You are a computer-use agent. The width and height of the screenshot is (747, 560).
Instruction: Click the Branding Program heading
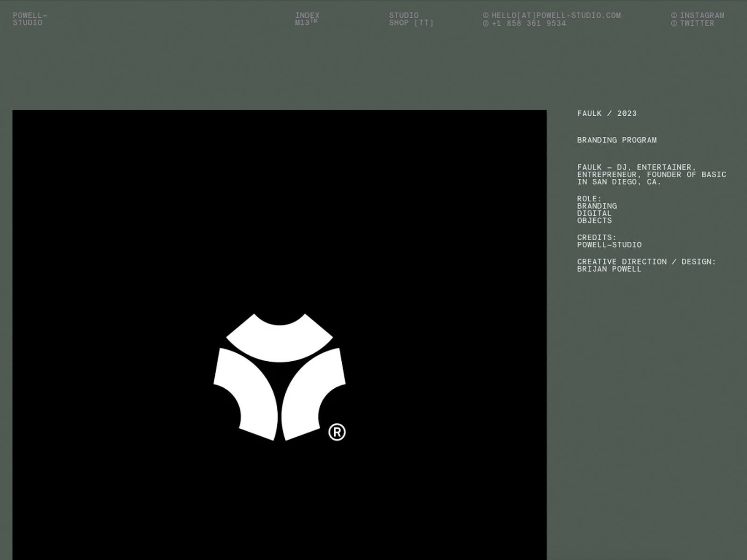point(617,140)
